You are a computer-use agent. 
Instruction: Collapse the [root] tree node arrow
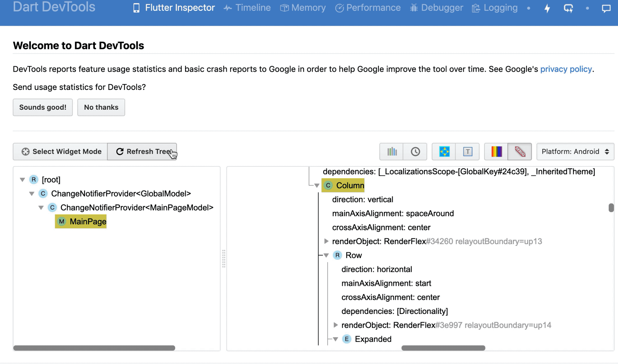[22, 180]
